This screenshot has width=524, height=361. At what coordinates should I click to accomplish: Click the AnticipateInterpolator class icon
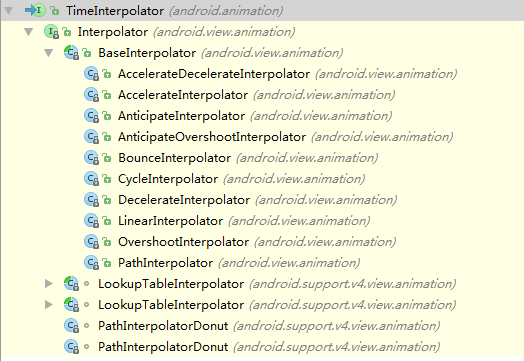pyautogui.click(x=92, y=116)
